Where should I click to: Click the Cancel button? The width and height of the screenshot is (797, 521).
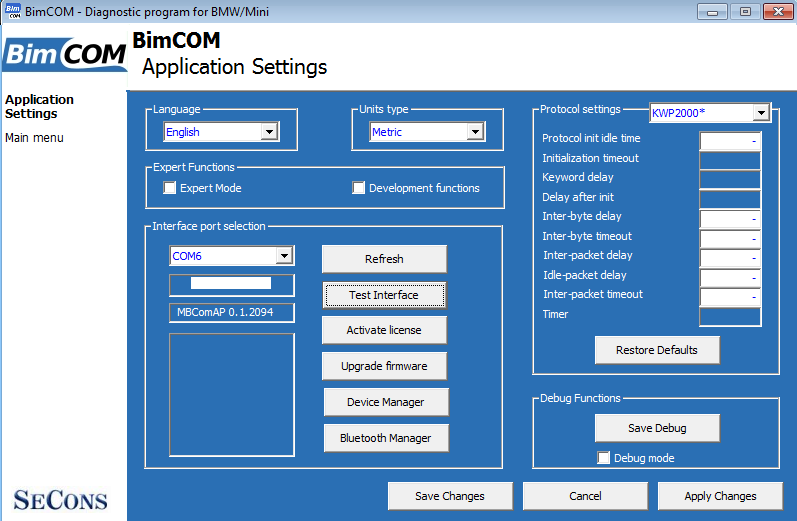[x=585, y=496]
